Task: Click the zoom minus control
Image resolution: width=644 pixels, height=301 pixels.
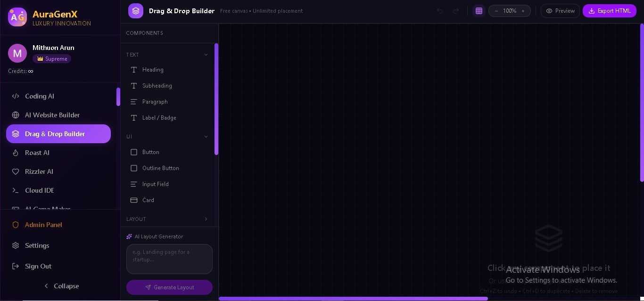Action: (x=496, y=11)
